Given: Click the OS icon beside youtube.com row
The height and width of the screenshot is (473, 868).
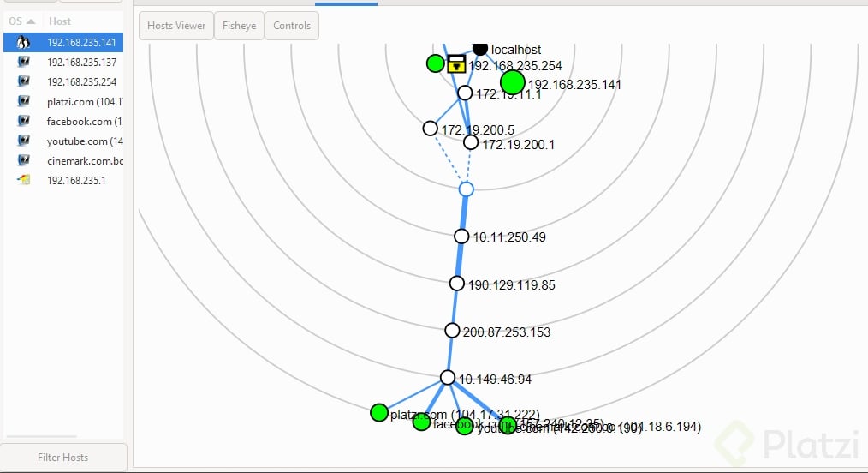Looking at the screenshot, I should [x=23, y=141].
